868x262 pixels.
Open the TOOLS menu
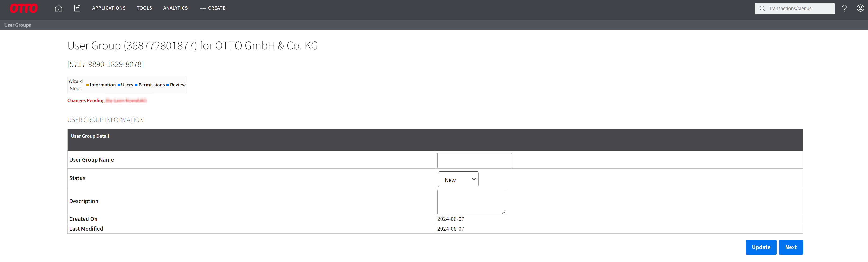coord(144,8)
